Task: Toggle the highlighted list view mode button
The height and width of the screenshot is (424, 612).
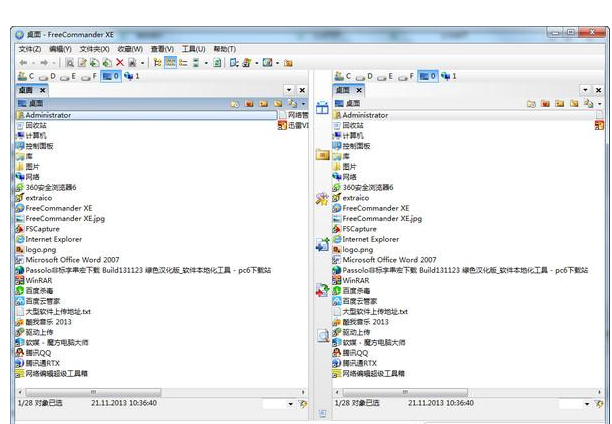Action: point(170,63)
